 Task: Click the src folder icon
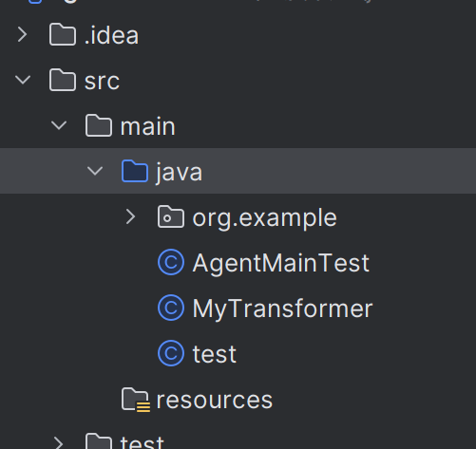63,80
